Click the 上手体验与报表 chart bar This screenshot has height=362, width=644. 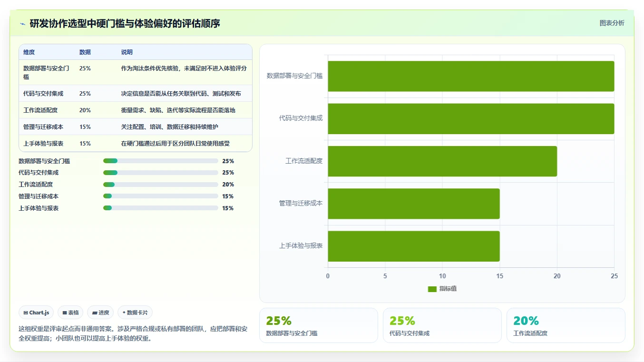pyautogui.click(x=414, y=246)
